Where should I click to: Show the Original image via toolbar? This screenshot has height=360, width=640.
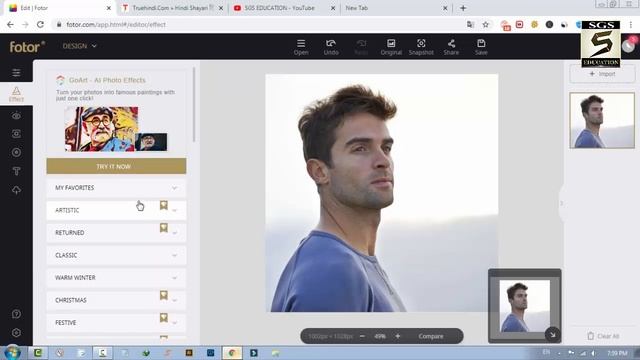coord(391,47)
